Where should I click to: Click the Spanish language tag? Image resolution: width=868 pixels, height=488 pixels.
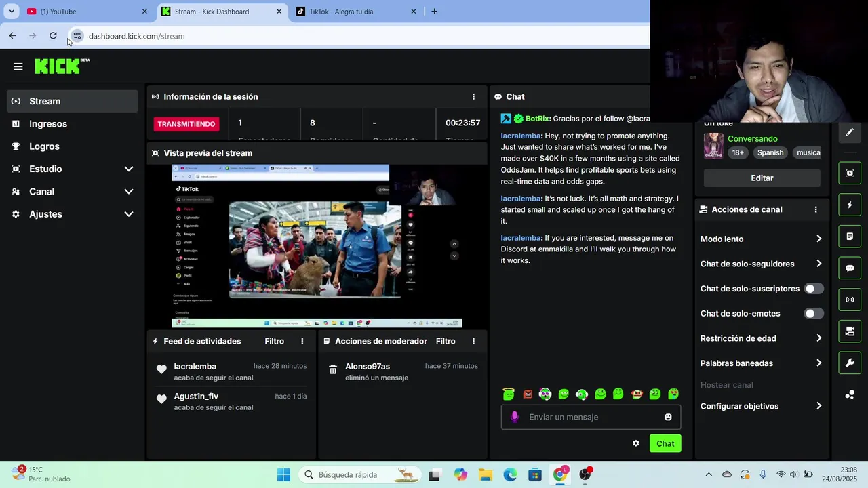[x=770, y=152]
